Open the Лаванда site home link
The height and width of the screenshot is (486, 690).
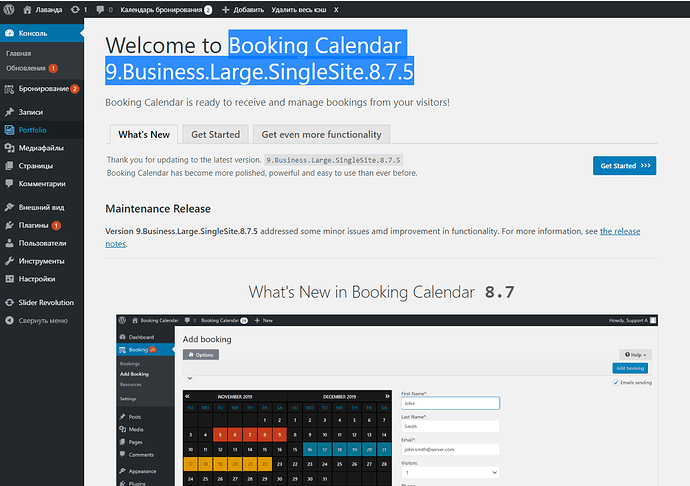[x=43, y=10]
